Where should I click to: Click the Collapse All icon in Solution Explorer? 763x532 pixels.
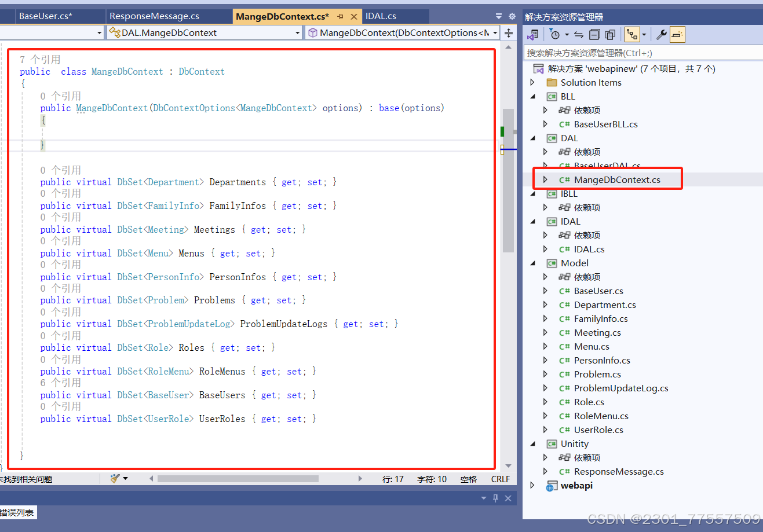tap(594, 35)
